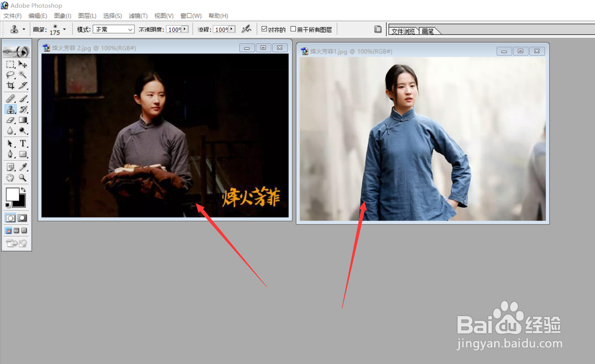Screen dimensions: 595x364
Task: Minimize the 烽火芳菲1.jpg window
Action: coord(504,51)
